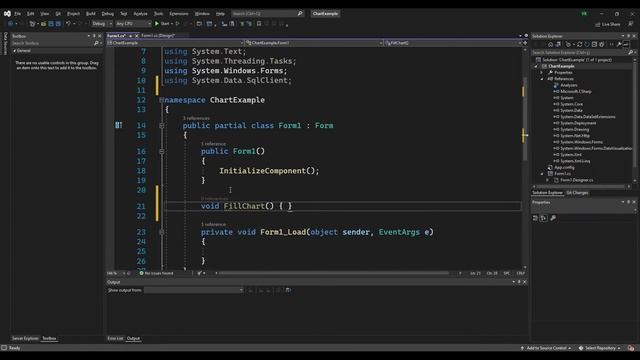The width and height of the screenshot is (640, 360).
Task: Click the pin icon on Output panel
Action: point(519,282)
